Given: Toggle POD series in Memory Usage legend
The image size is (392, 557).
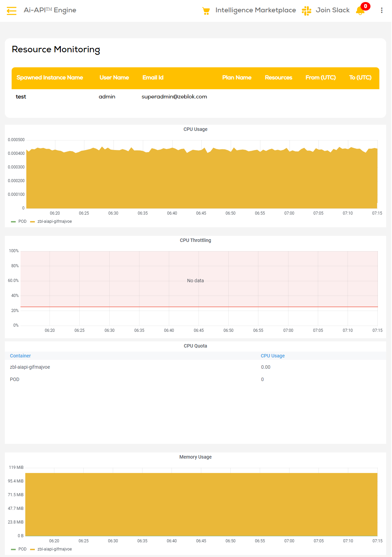Looking at the screenshot, I should (x=22, y=549).
